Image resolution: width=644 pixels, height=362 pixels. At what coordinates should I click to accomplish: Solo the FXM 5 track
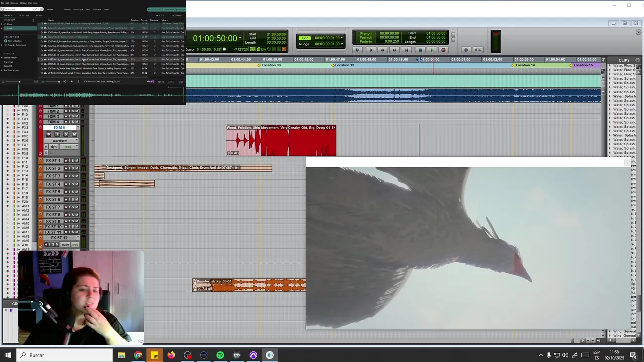(x=66, y=134)
